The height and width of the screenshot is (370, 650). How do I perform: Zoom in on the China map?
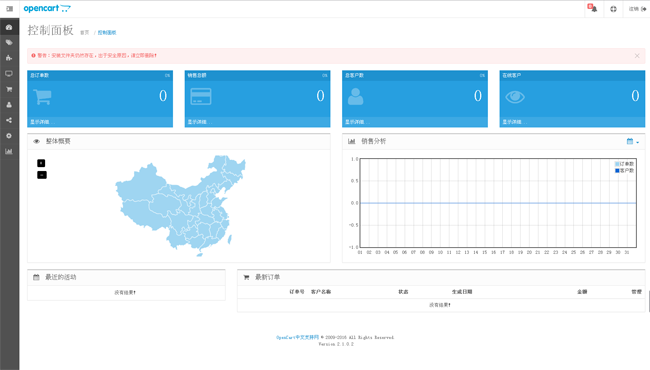(41, 163)
